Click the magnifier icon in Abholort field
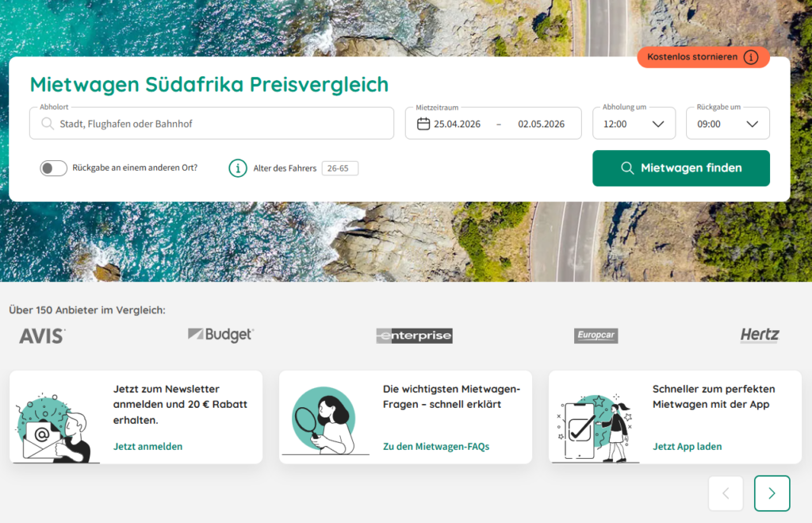Viewport: 812px width, 523px height. pos(48,123)
